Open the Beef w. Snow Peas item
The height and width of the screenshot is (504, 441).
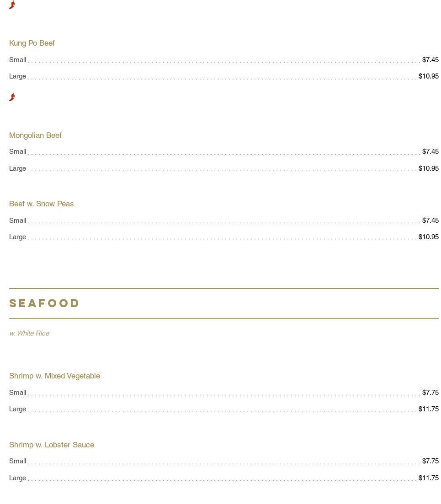pos(41,204)
